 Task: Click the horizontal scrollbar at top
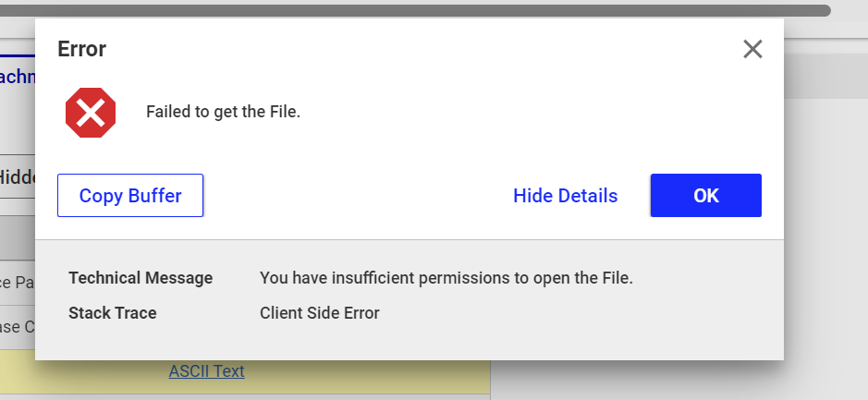pos(414,10)
